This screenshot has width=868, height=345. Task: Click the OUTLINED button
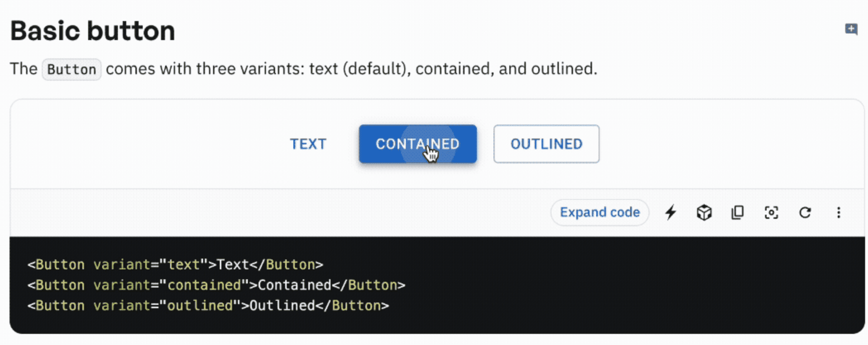click(546, 144)
